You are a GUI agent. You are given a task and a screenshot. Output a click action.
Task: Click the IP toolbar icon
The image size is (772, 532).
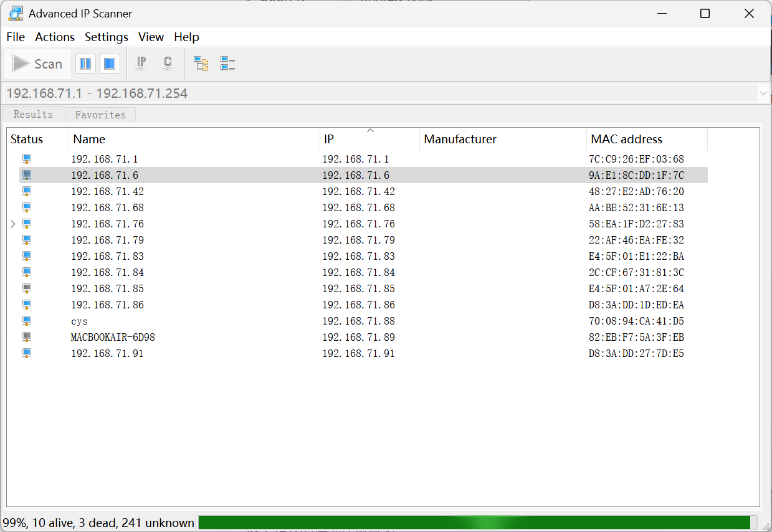pos(142,64)
